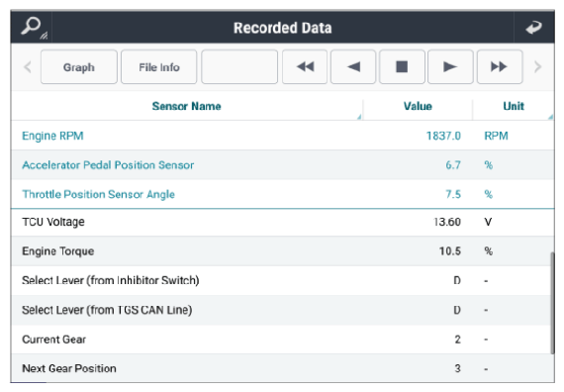Stop playback with the square button
The width and height of the screenshot is (564, 392).
point(402,67)
